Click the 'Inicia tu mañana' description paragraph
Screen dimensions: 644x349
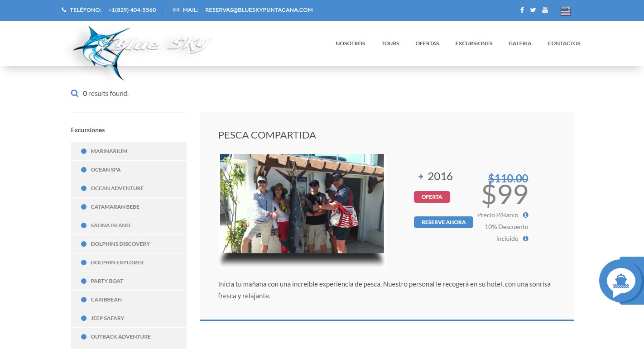pyautogui.click(x=384, y=290)
